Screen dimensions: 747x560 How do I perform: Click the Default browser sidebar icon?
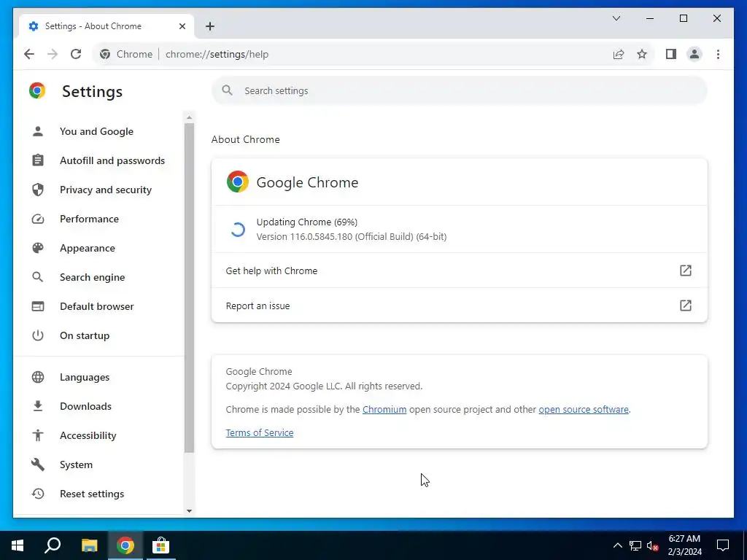(x=38, y=306)
